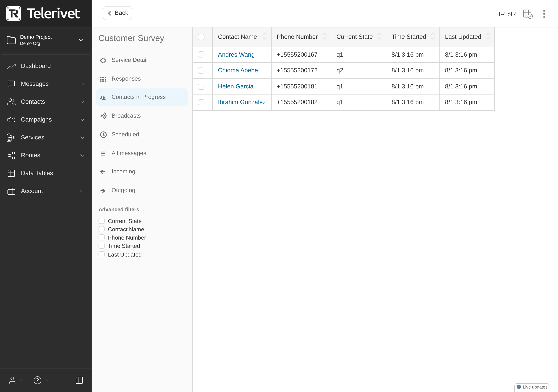
Task: Click the Incoming left arrow icon
Action: pyautogui.click(x=103, y=172)
